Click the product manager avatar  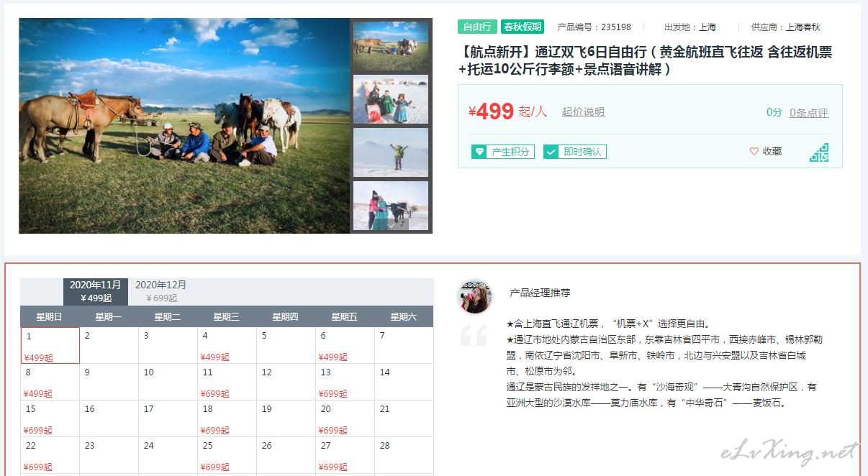point(476,296)
